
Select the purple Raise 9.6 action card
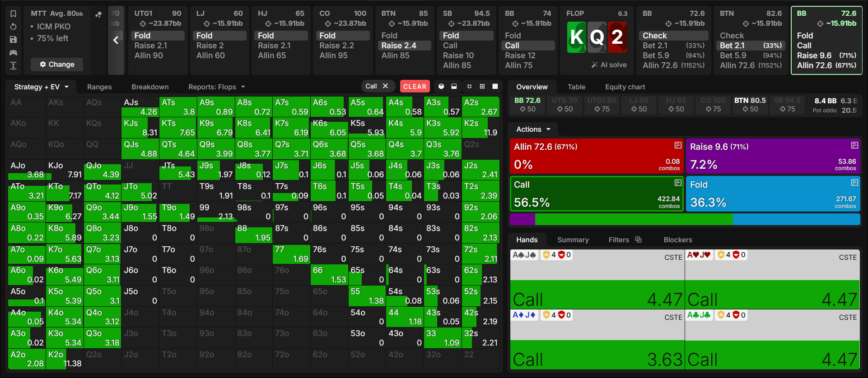tap(773, 156)
